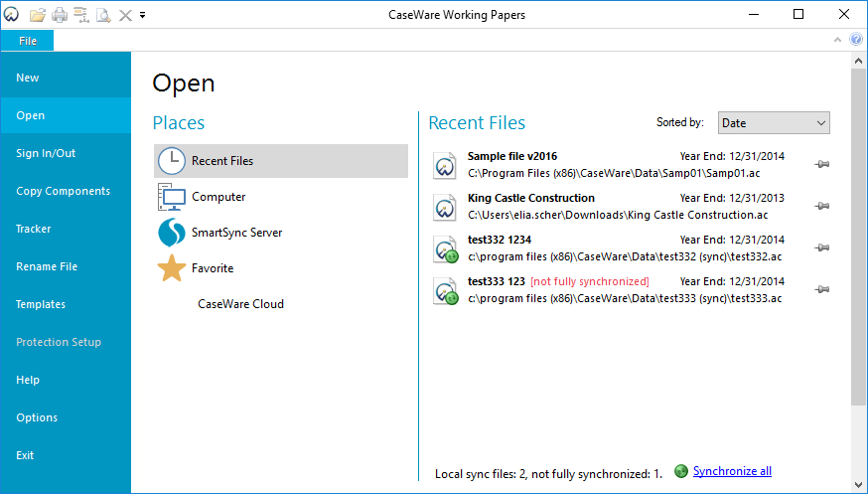Screen dimensions: 868x494
Task: Select the Computer place label
Action: [218, 197]
